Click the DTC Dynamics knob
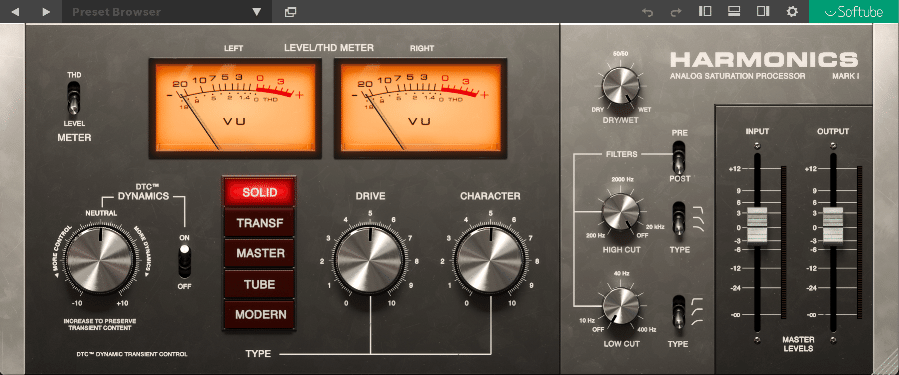 100,260
